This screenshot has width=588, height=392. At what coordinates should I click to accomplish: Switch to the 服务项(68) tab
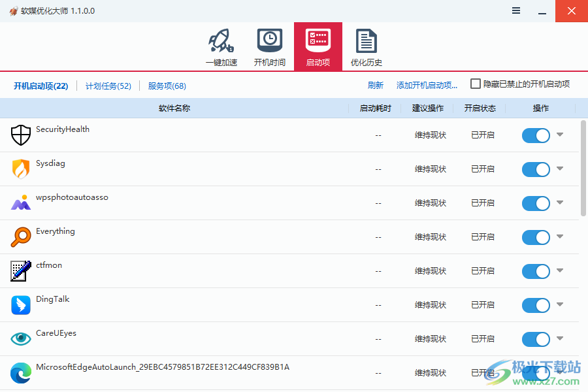tap(168, 86)
